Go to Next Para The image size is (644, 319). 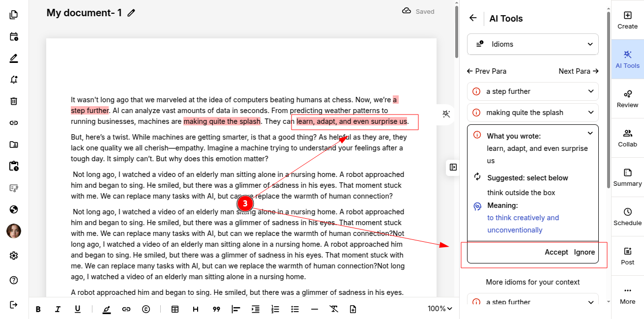point(578,71)
